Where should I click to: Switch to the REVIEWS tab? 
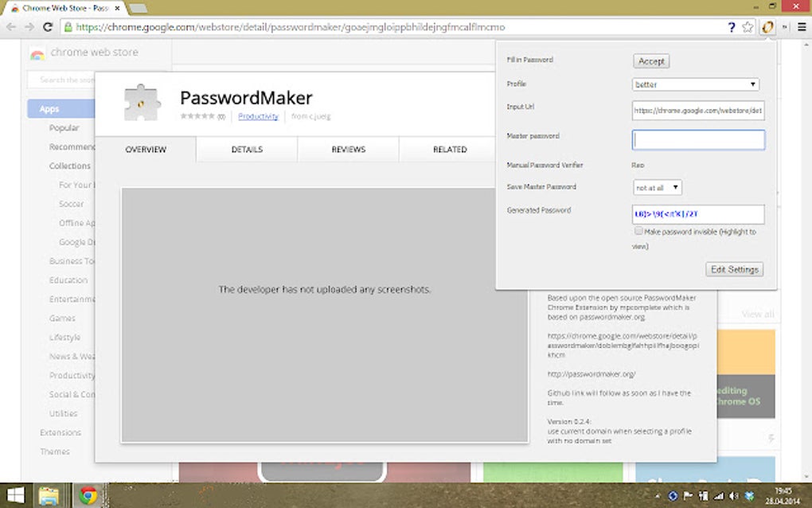click(x=348, y=149)
